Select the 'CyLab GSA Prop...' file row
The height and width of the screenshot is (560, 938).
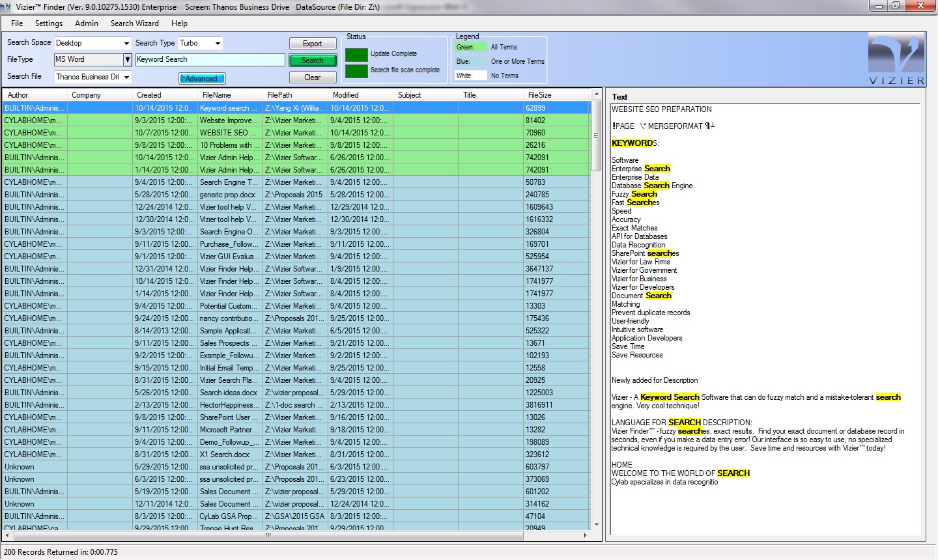pyautogui.click(x=296, y=516)
